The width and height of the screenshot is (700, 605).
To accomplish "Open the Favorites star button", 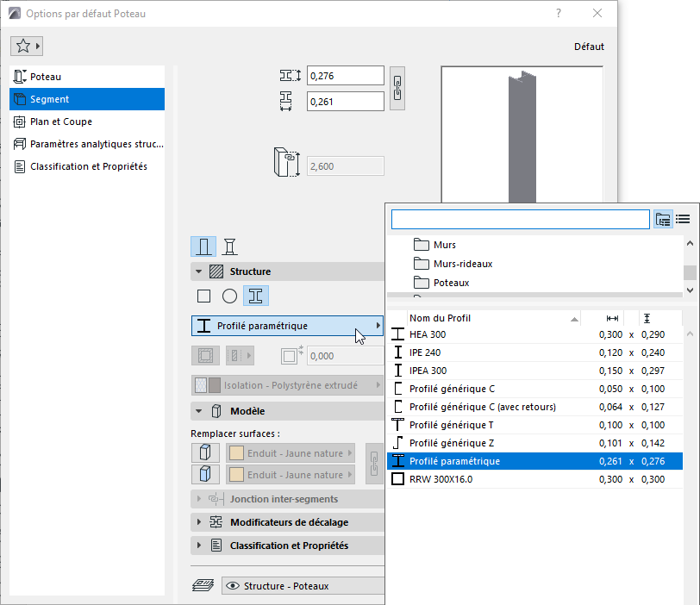I will [27, 46].
